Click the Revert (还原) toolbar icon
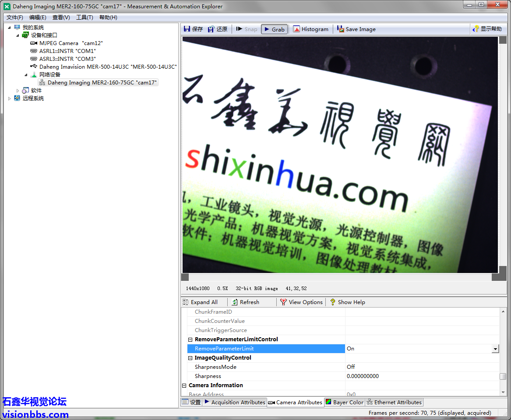This screenshot has width=511, height=420. (x=211, y=29)
